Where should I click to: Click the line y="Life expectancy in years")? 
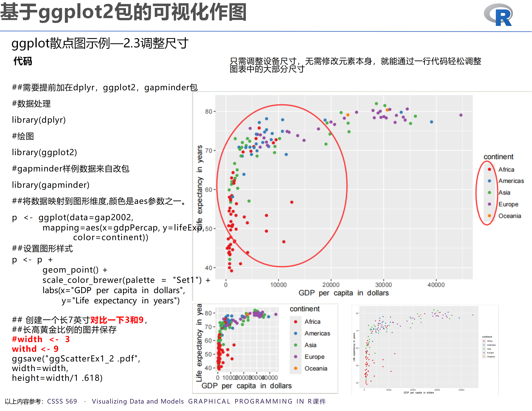[x=121, y=301]
